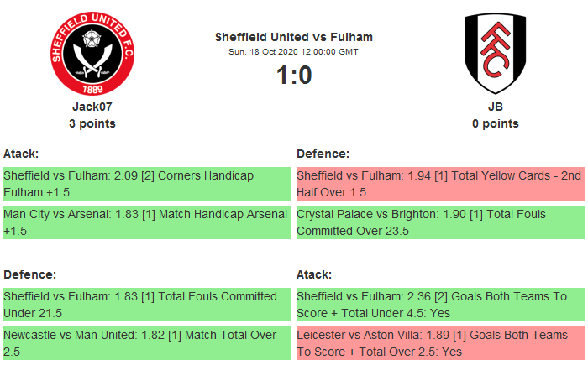Select the Corners Handicap Fulham +1.5 bet
This screenshot has width=588, height=386.
(147, 184)
